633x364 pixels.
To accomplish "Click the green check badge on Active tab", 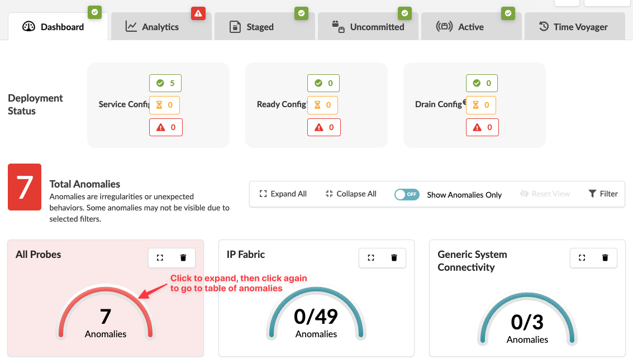I will pyautogui.click(x=508, y=13).
